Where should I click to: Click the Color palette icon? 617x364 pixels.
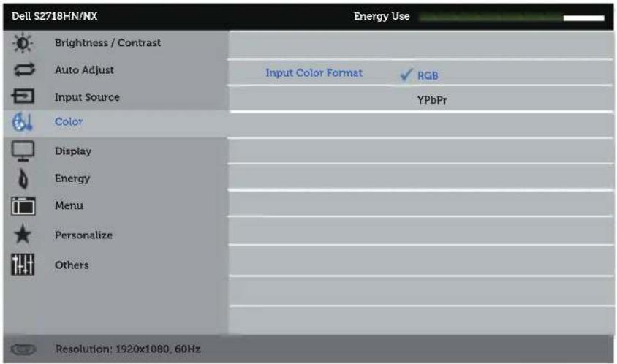[22, 121]
